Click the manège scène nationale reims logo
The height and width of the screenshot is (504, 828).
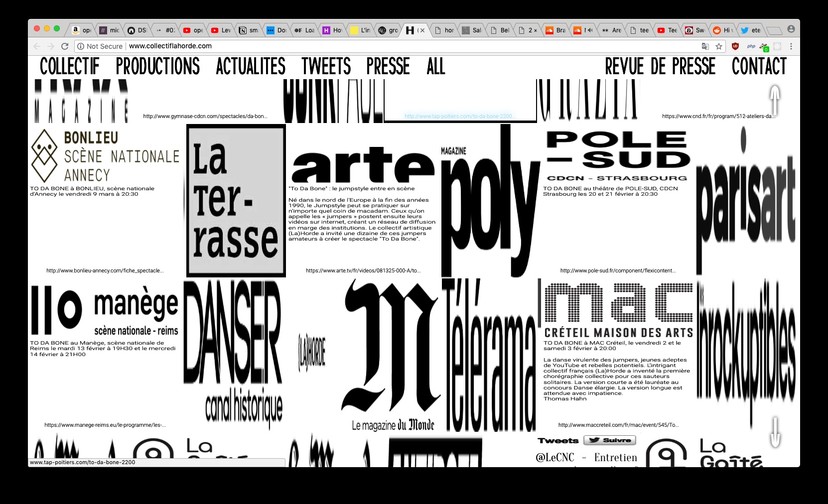click(105, 310)
